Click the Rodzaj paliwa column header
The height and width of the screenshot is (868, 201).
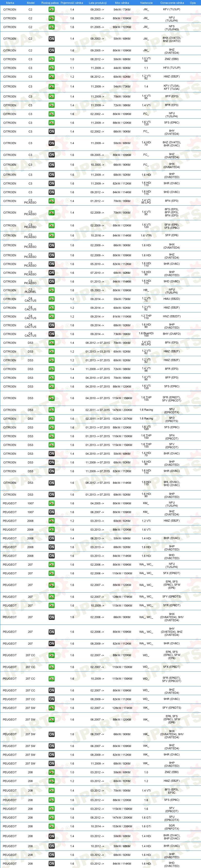50,3
